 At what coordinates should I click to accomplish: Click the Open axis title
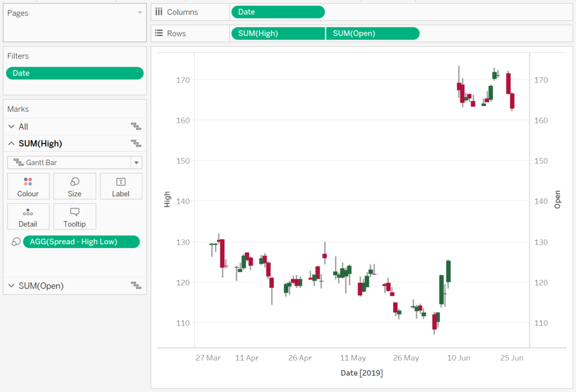tap(557, 200)
